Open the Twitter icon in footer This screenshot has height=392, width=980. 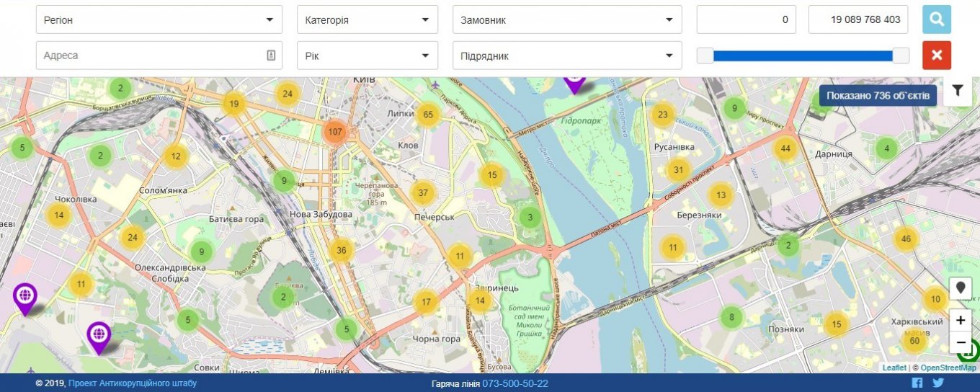coord(938,383)
